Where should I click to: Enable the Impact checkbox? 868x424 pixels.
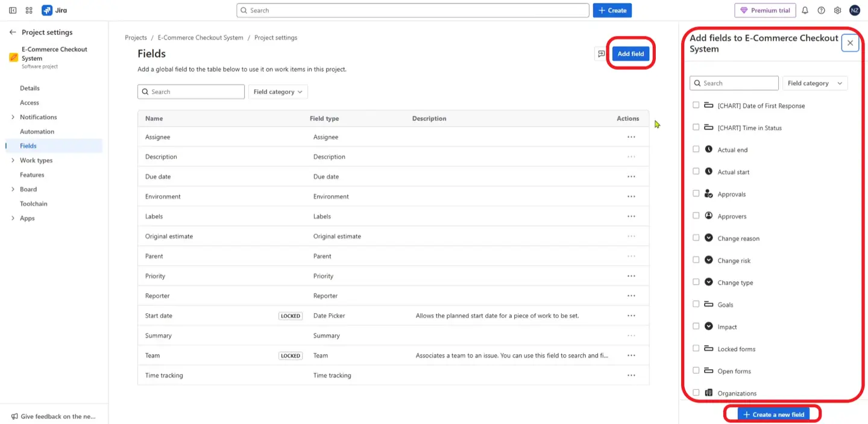point(696,326)
